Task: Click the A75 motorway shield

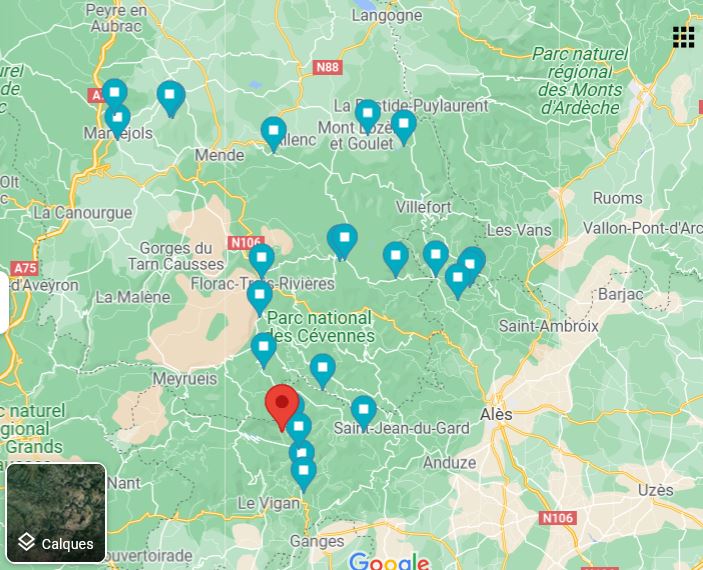Action: (x=25, y=268)
